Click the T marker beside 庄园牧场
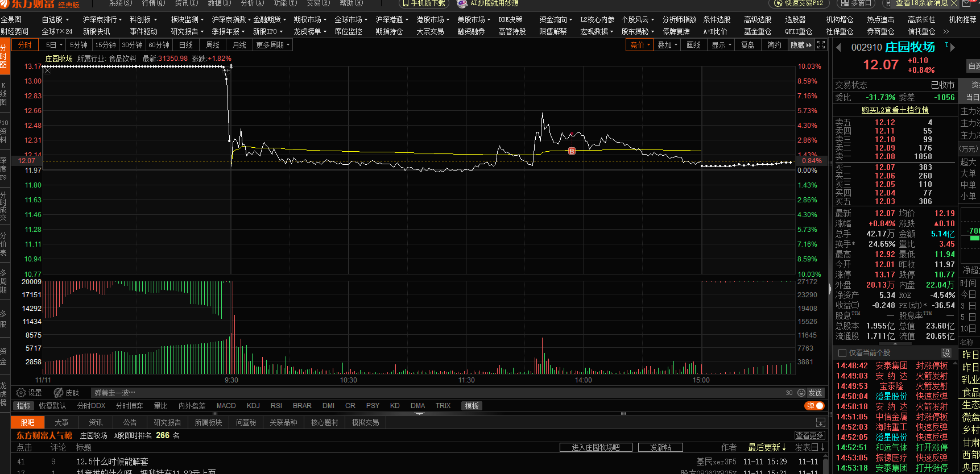This screenshot has width=980, height=474. click(x=946, y=44)
